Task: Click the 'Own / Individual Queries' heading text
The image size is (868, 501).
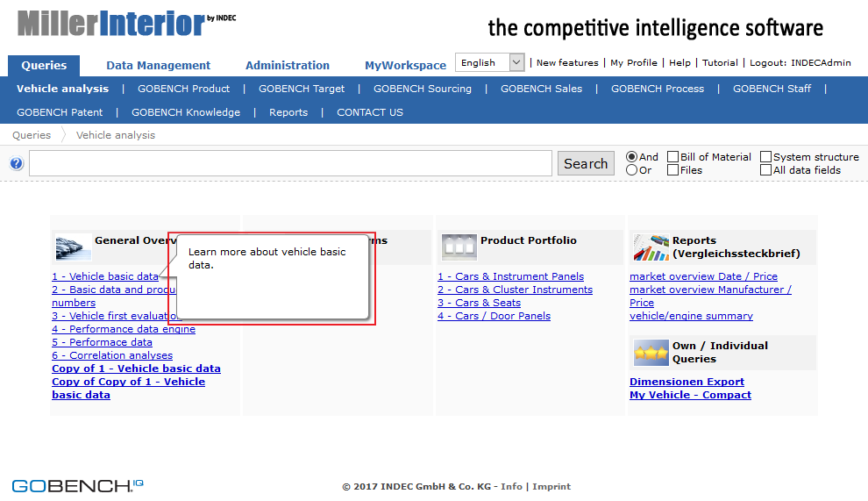Action: pos(720,353)
